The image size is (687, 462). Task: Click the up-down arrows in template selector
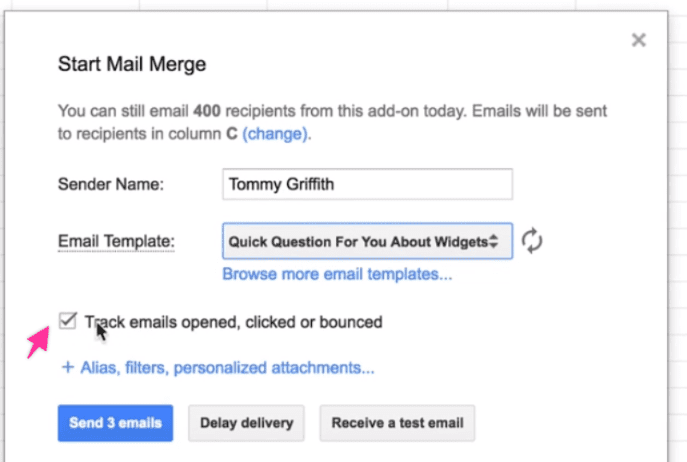494,241
